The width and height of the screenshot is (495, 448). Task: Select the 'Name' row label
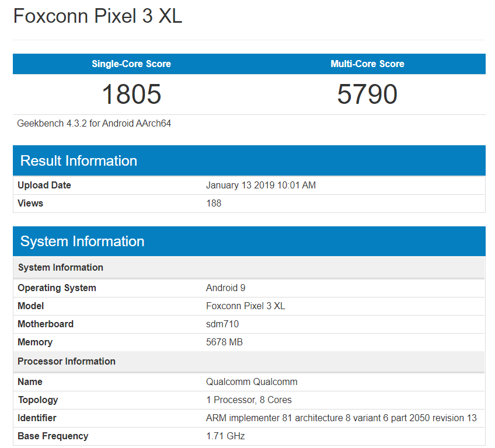coord(30,381)
